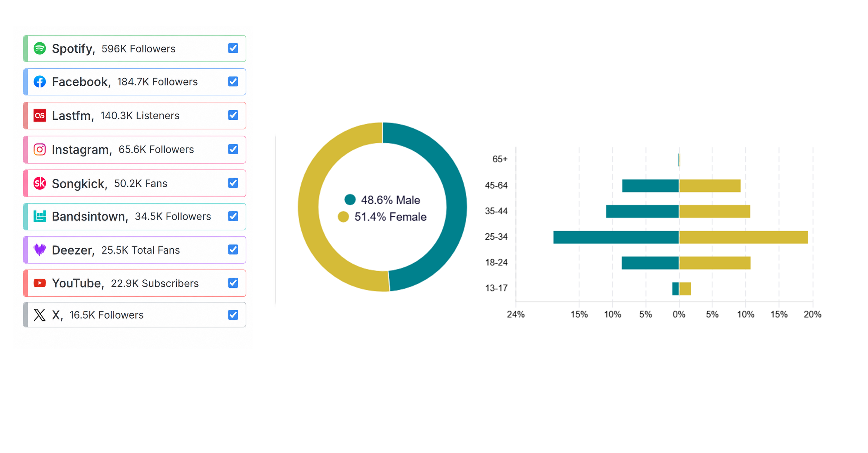Toggle the Lastfm checkbox off
This screenshot has width=868, height=453.
tap(233, 115)
